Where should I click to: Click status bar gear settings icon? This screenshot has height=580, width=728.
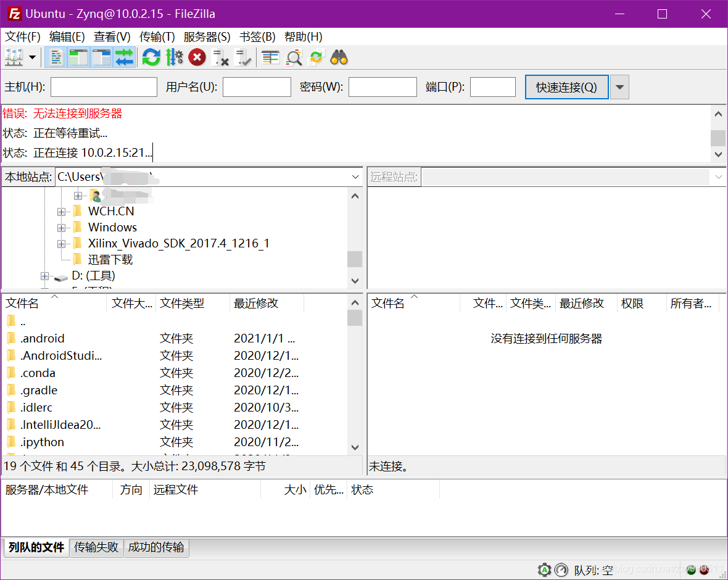coord(544,570)
